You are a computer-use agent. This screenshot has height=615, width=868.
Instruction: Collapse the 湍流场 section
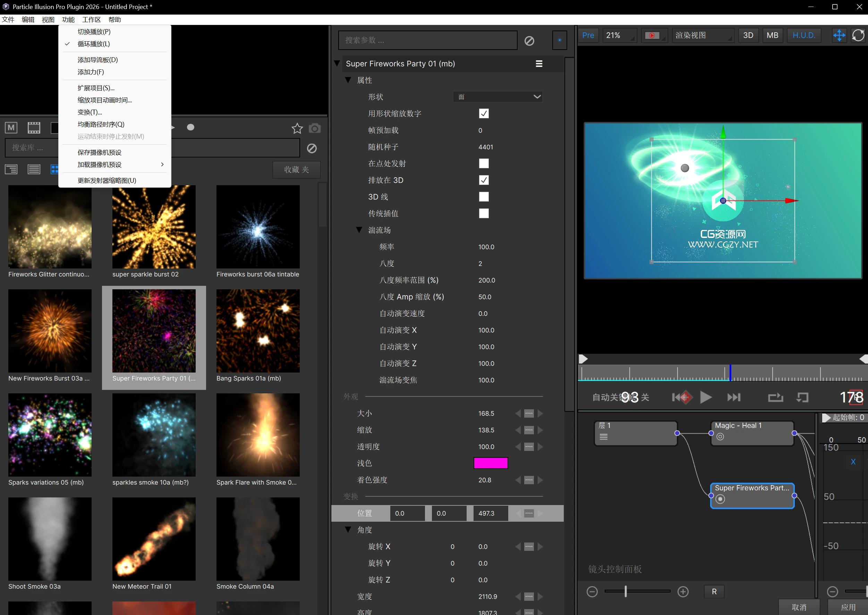click(x=359, y=230)
